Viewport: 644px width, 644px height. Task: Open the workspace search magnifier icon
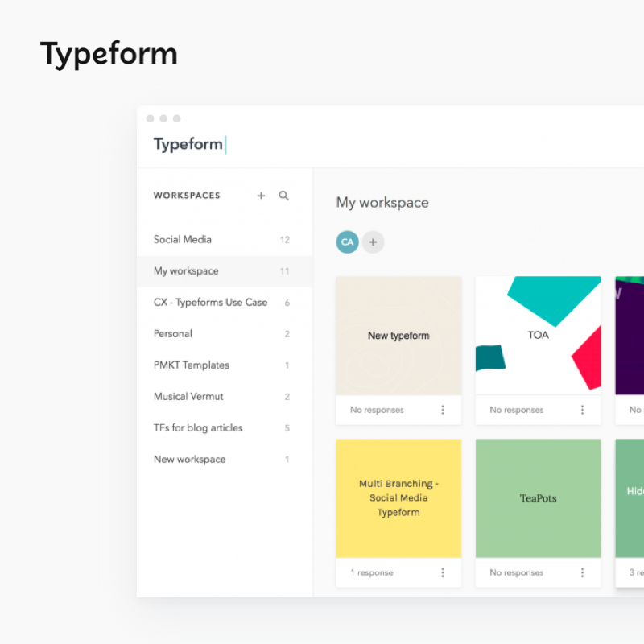pyautogui.click(x=284, y=196)
